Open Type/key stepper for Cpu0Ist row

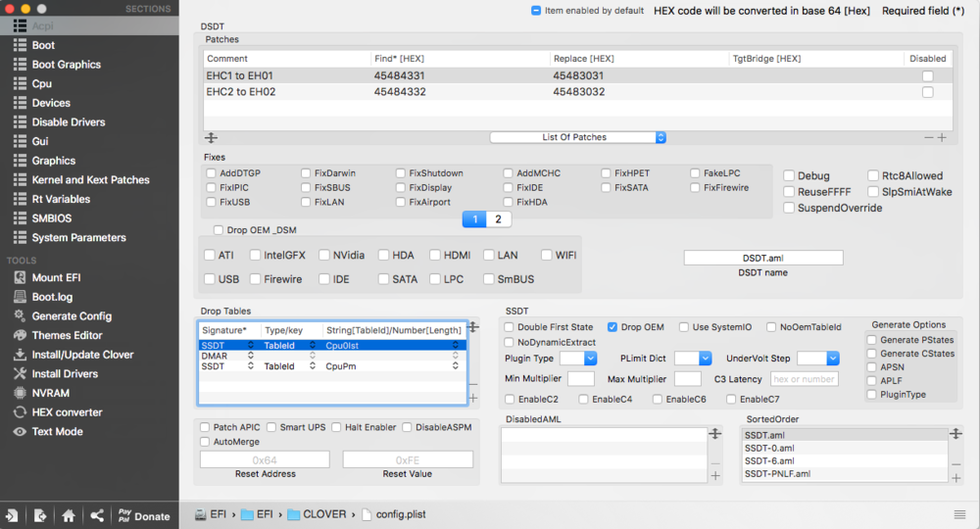tap(313, 346)
